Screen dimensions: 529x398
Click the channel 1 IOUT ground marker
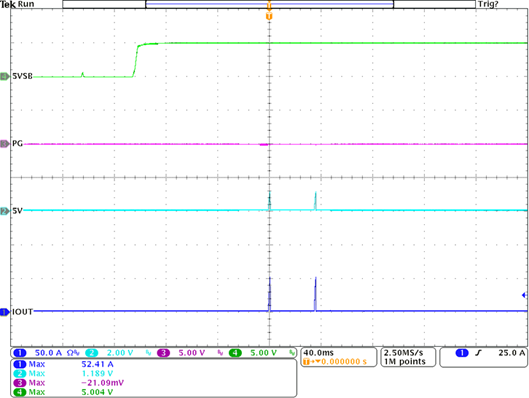tap(5, 312)
